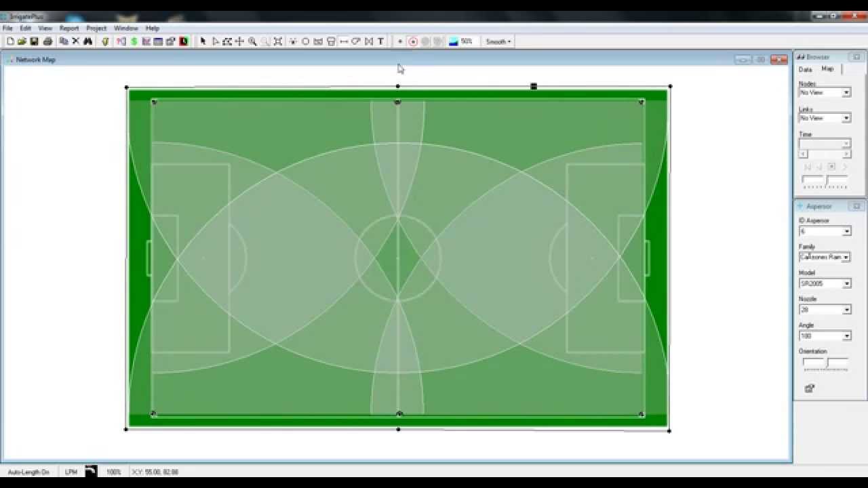Expand the Model SR2005 dropdown
The height and width of the screenshot is (488, 868).
(x=846, y=283)
